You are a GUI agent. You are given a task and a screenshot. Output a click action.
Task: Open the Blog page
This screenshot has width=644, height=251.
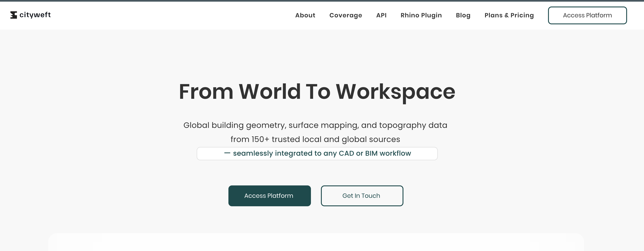click(x=463, y=15)
